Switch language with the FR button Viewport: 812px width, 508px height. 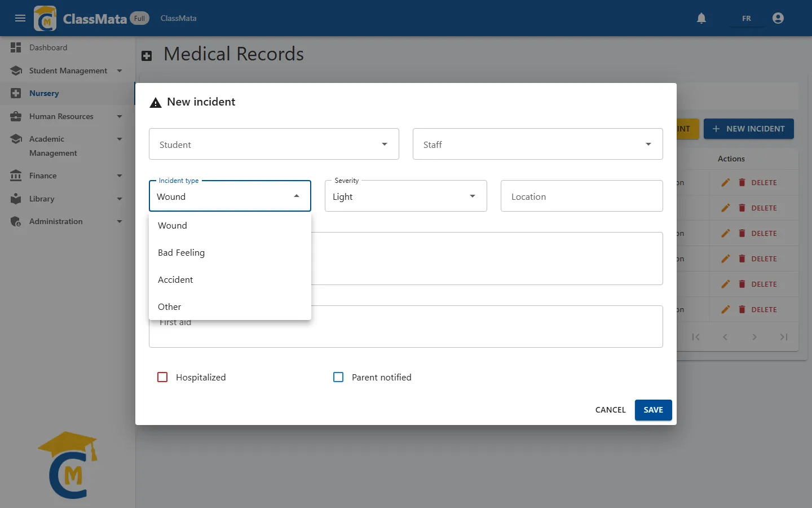point(746,18)
